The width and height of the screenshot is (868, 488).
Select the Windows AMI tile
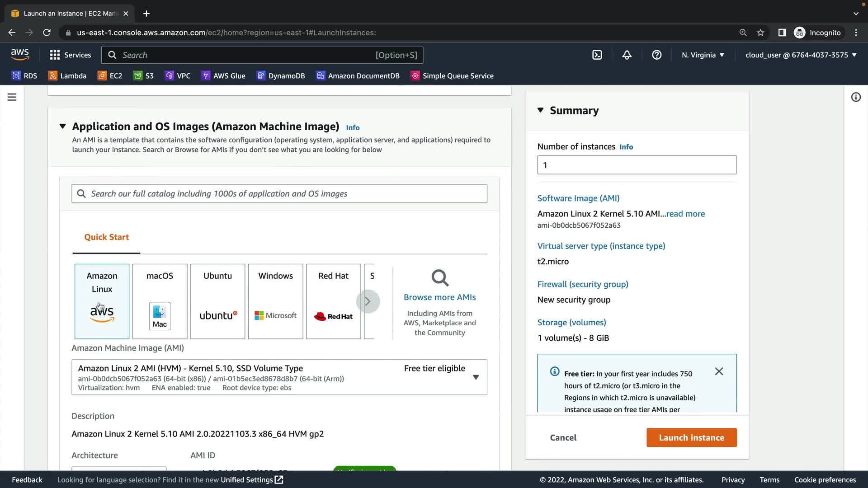pos(275,301)
